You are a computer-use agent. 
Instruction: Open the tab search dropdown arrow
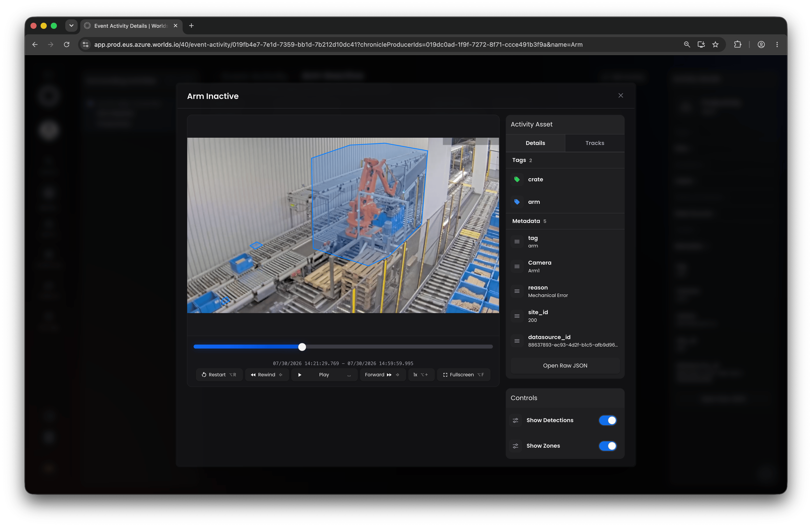[x=71, y=26]
